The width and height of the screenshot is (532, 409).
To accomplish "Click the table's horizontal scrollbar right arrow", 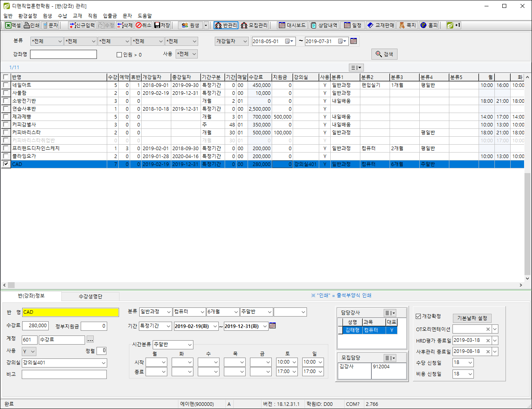I will [521, 285].
